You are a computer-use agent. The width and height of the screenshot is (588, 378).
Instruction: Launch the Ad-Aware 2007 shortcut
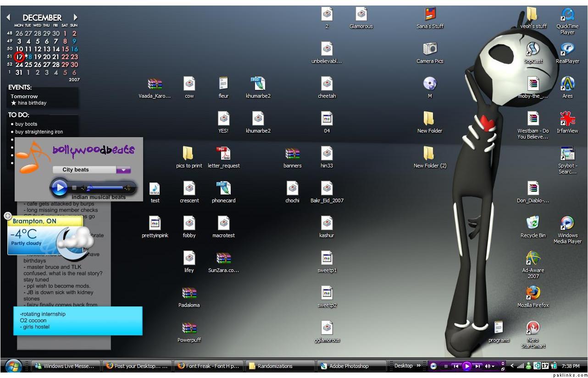click(533, 258)
